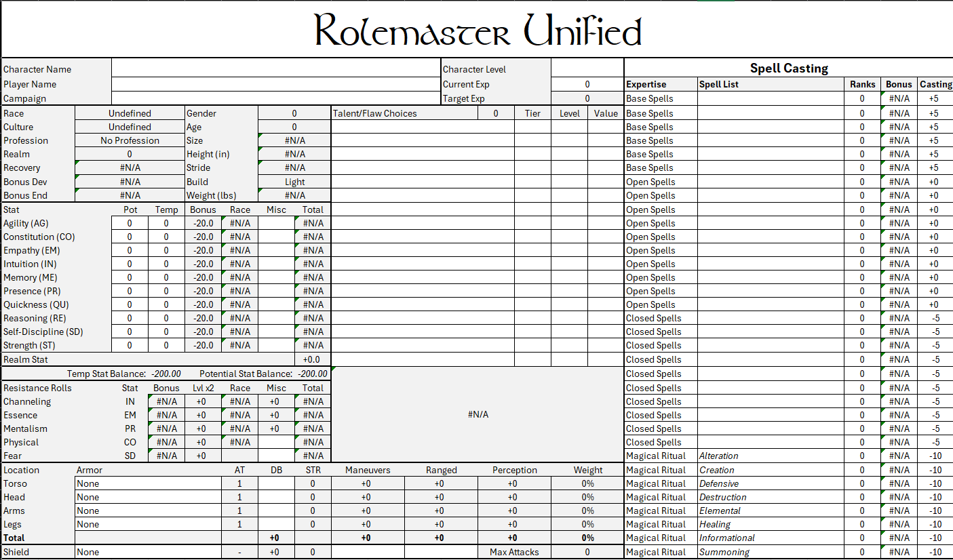Click the Race cell showing Undefined
Screen dimensions: 953x560
tap(130, 113)
